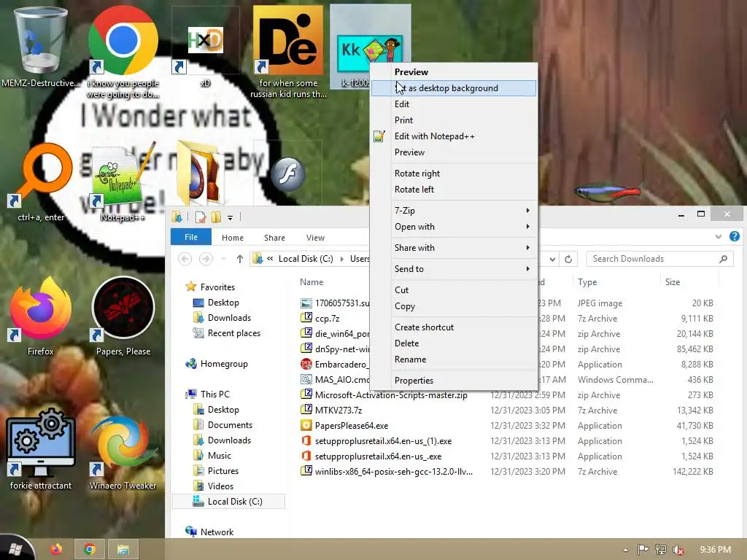Click the Windows Start button
The width and height of the screenshot is (747, 560).
pyautogui.click(x=15, y=549)
